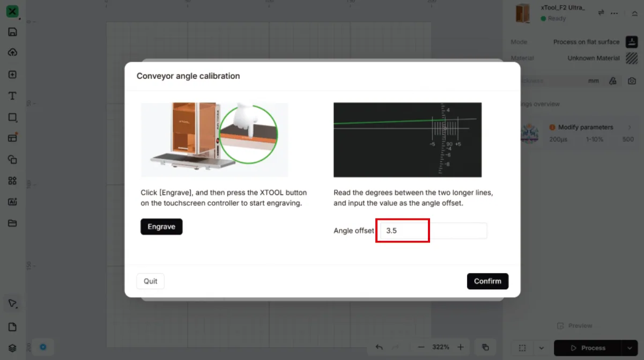Click the framing dotted square icon

523,348
